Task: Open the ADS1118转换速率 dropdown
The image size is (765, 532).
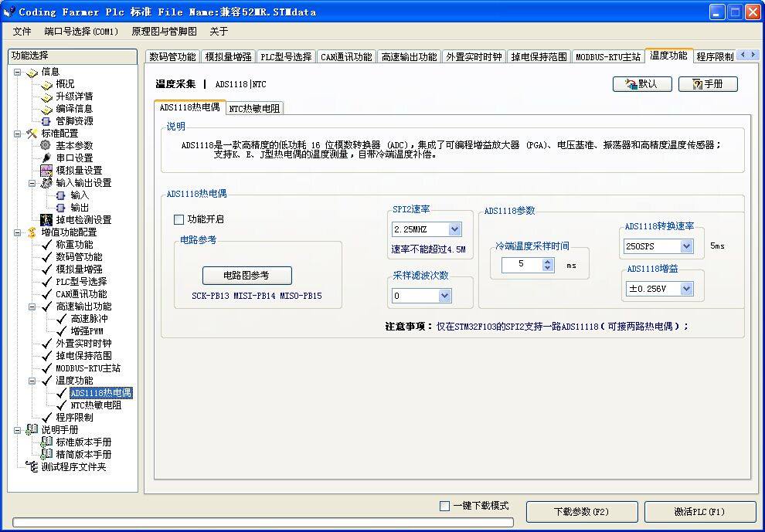Action: coord(686,246)
